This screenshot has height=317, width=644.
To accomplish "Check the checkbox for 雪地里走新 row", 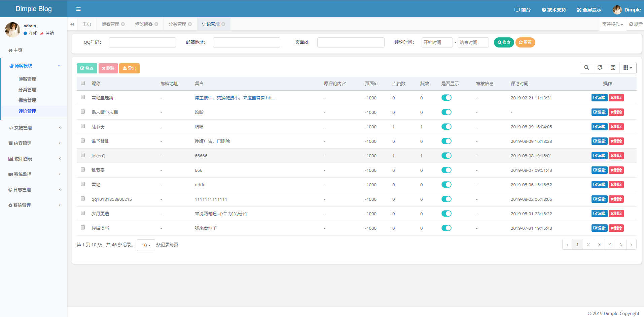I will click(83, 97).
